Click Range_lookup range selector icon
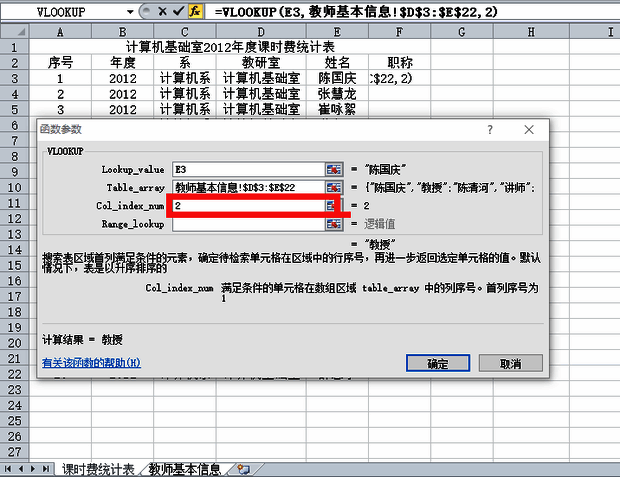Viewport: 620px width, 477px height. (x=333, y=224)
